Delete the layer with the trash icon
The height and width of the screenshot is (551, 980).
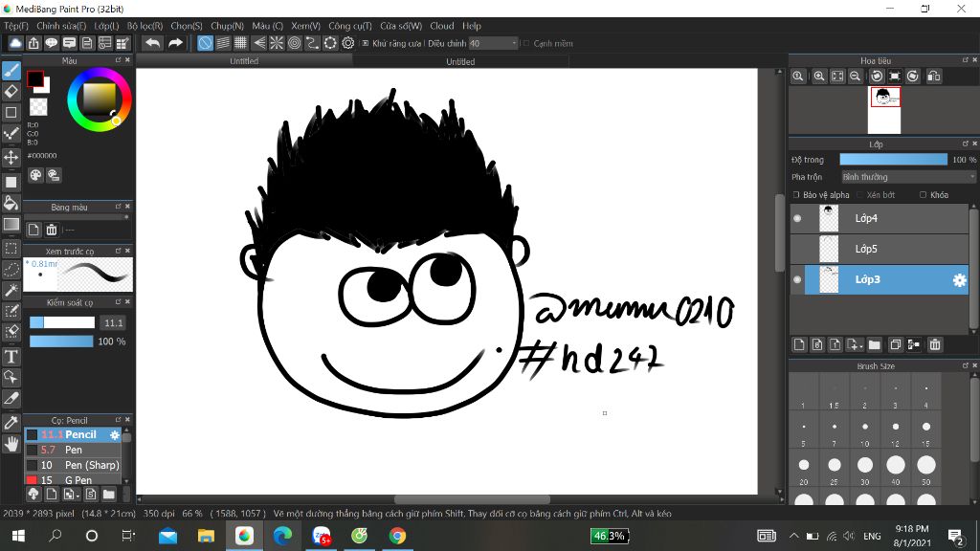(935, 344)
